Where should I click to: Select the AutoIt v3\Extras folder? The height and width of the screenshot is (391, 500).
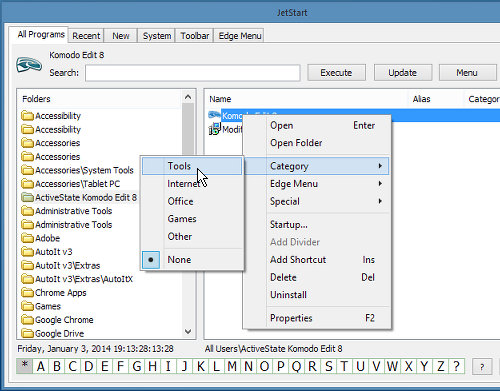pos(68,265)
